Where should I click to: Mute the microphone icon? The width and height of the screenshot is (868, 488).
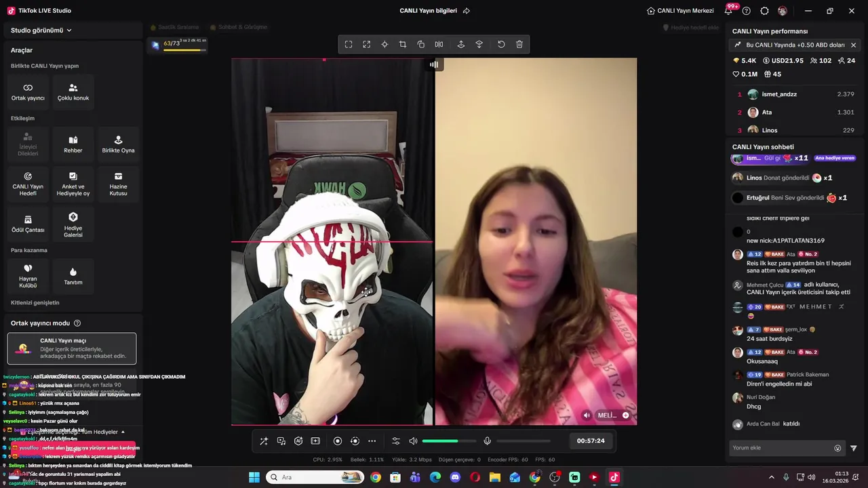tap(487, 441)
